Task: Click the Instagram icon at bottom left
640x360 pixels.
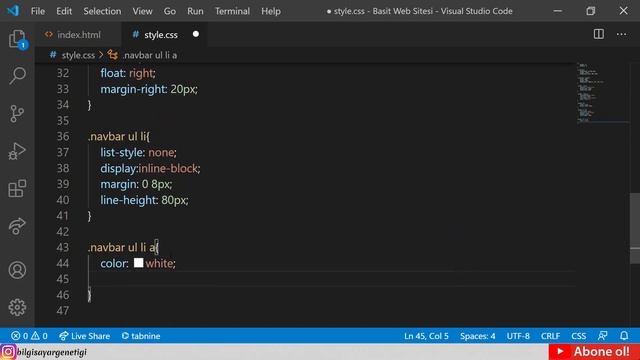Action: pos(8,352)
